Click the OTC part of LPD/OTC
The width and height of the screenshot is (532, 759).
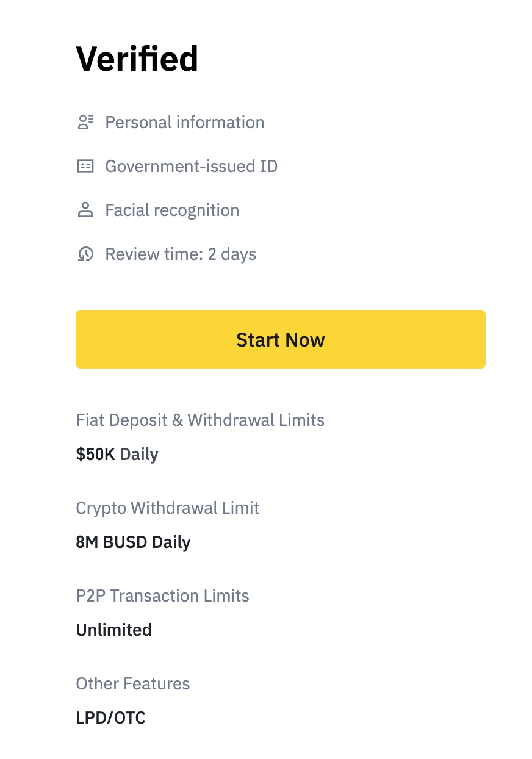point(131,718)
